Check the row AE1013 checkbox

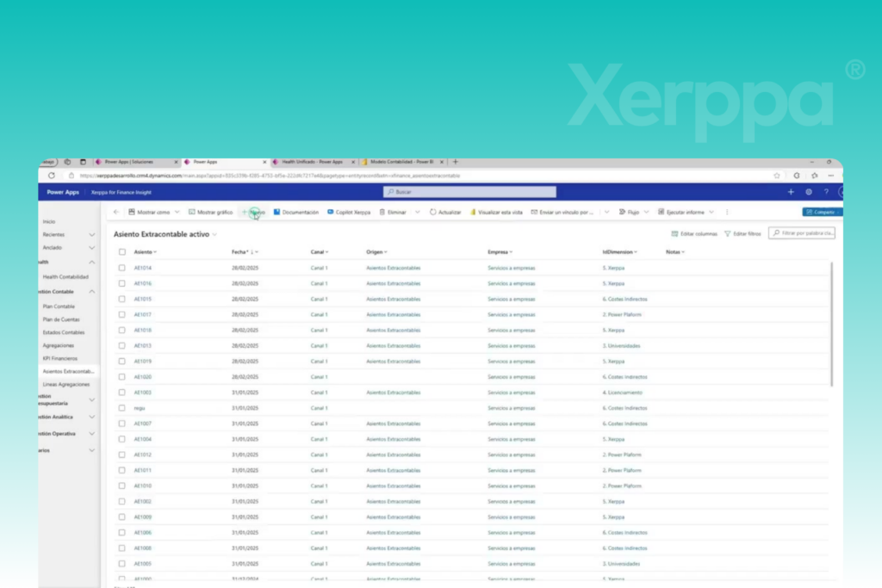pos(122,346)
